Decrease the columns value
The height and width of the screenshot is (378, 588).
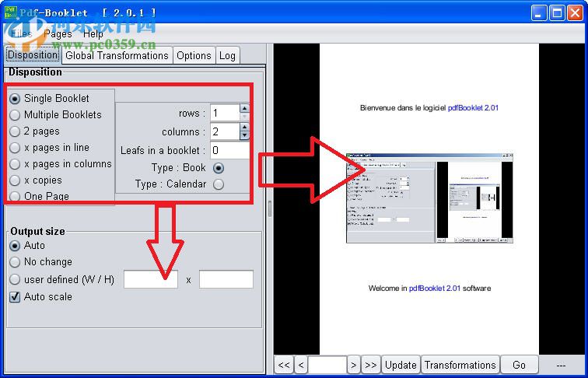click(x=244, y=136)
